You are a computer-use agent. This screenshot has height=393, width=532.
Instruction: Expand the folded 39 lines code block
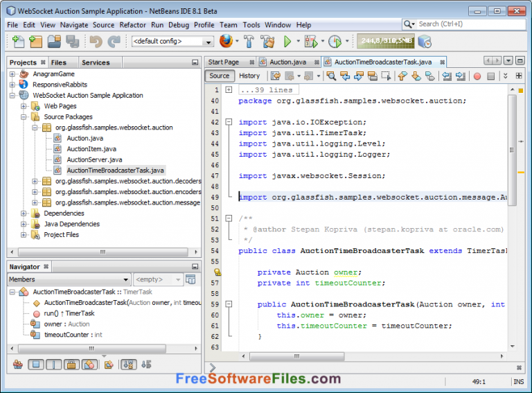click(229, 90)
